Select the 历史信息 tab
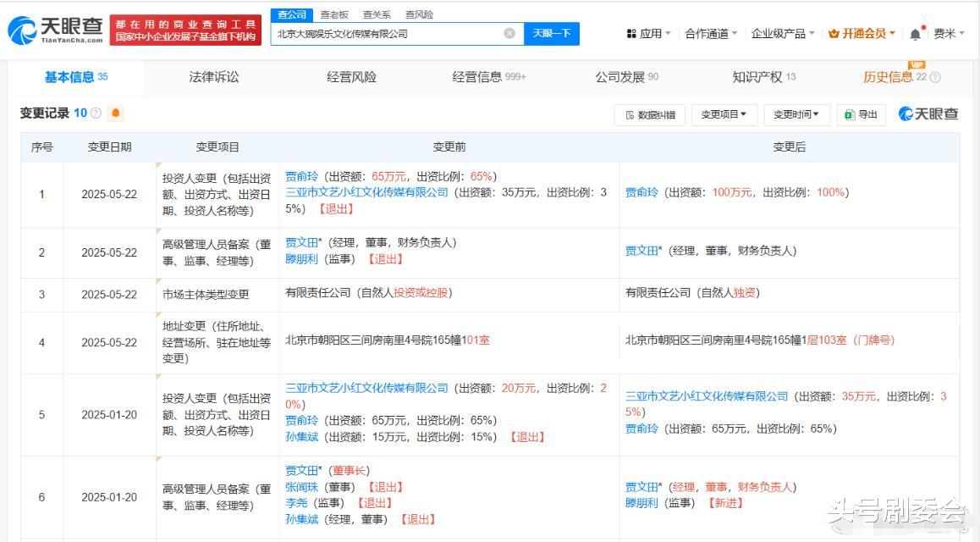 (x=895, y=78)
